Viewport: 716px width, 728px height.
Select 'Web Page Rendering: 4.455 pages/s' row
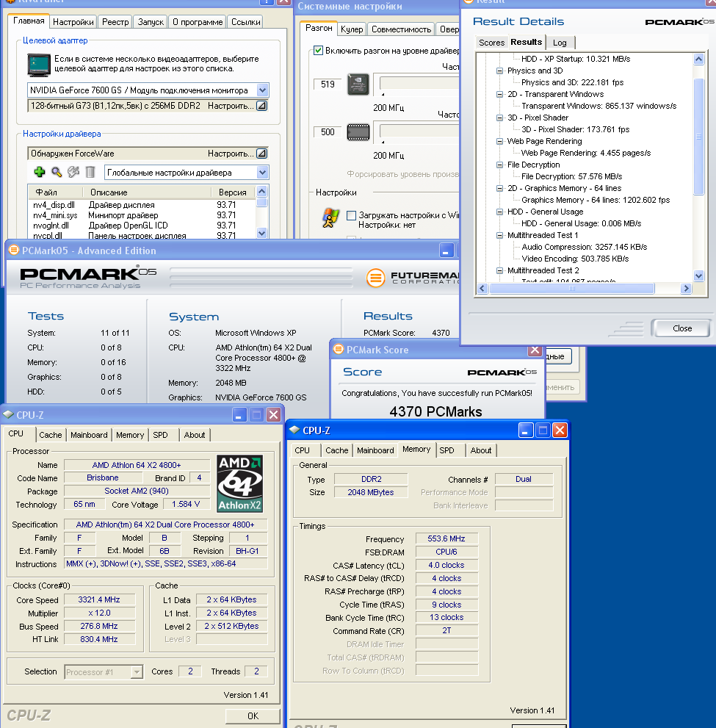(585, 154)
